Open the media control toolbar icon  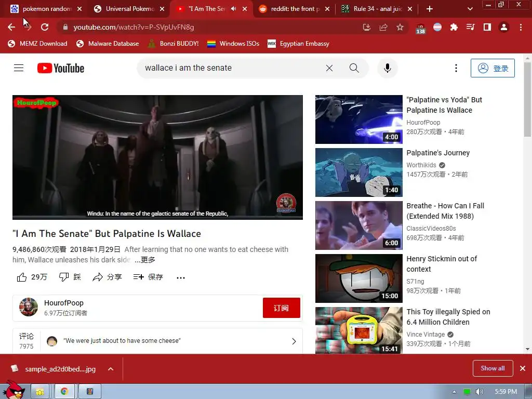470,27
